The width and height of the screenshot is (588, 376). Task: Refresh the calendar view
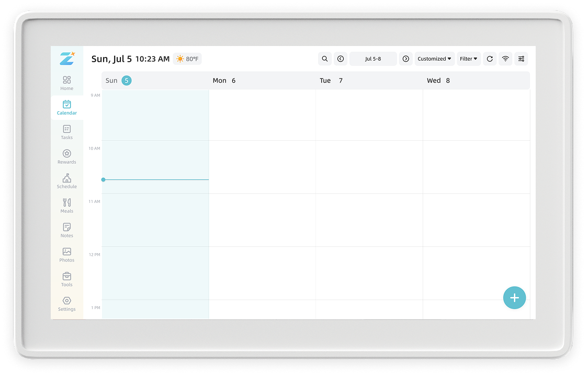click(x=490, y=59)
